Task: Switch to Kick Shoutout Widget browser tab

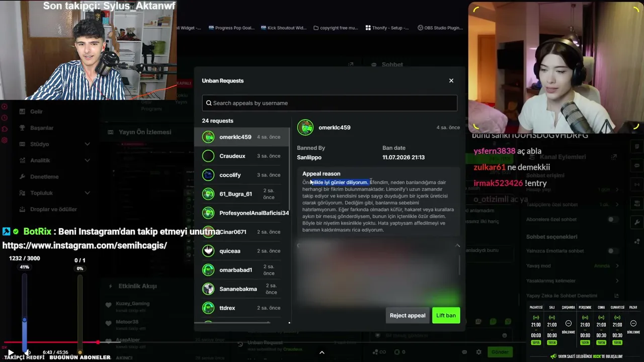Action: (284, 28)
